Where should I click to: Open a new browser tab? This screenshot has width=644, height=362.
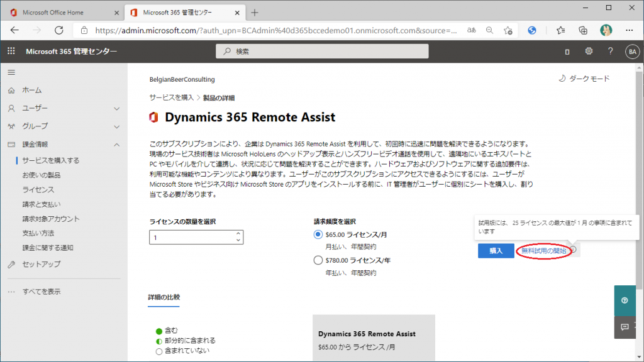255,13
